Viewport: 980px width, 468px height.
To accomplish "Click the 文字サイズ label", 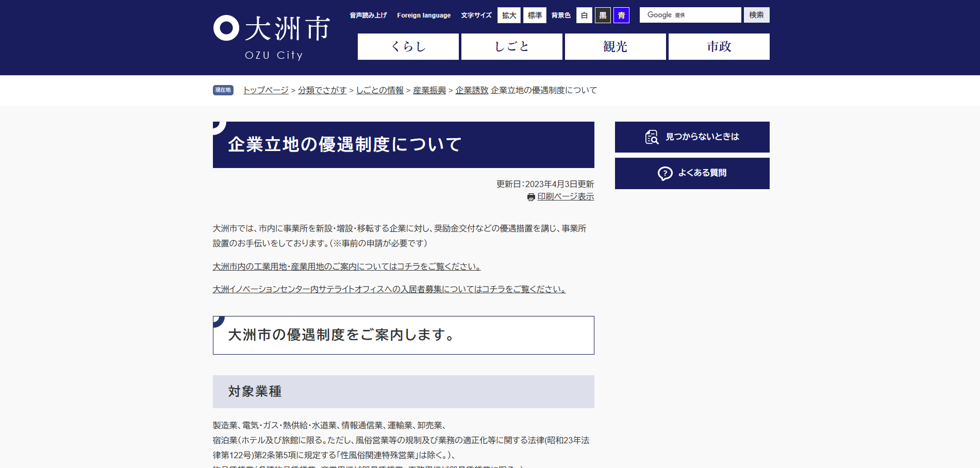I will point(476,15).
